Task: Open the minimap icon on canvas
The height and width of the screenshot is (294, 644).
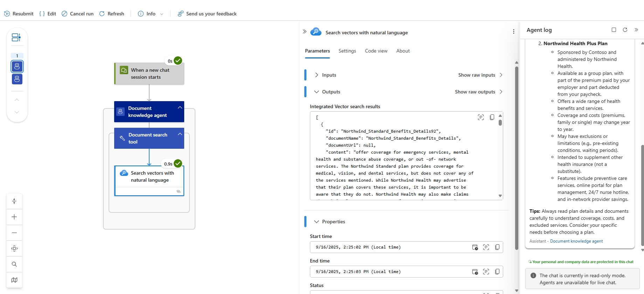Action: coord(14,280)
